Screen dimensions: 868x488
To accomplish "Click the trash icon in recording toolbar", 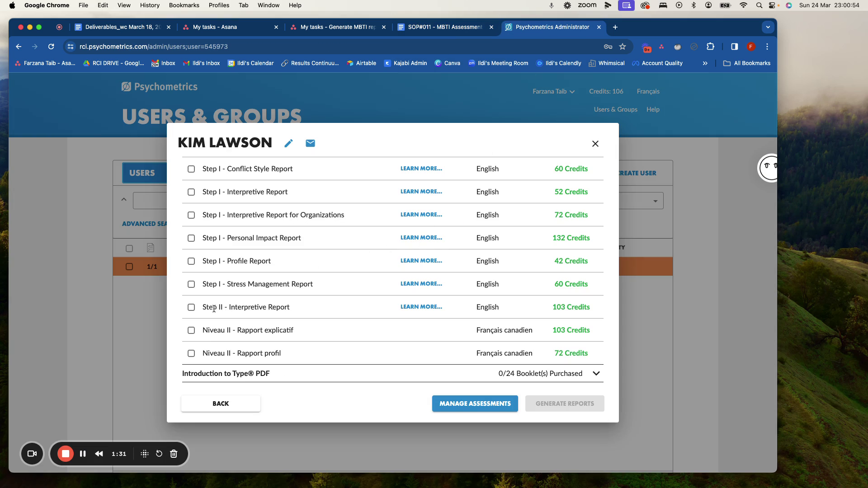I will coord(174,454).
